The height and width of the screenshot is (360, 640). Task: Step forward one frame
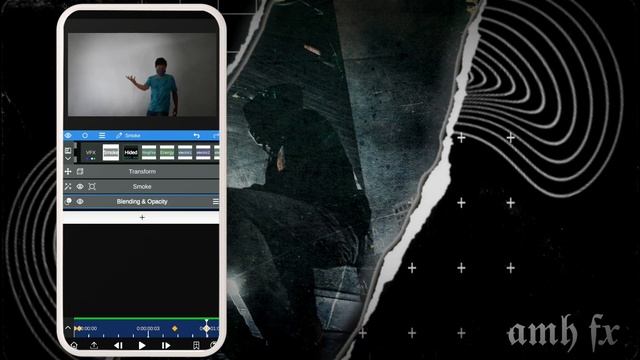click(x=166, y=345)
